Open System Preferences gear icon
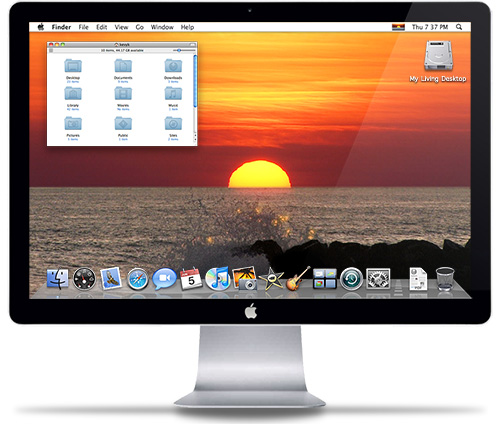The image size is (500, 424). click(378, 279)
